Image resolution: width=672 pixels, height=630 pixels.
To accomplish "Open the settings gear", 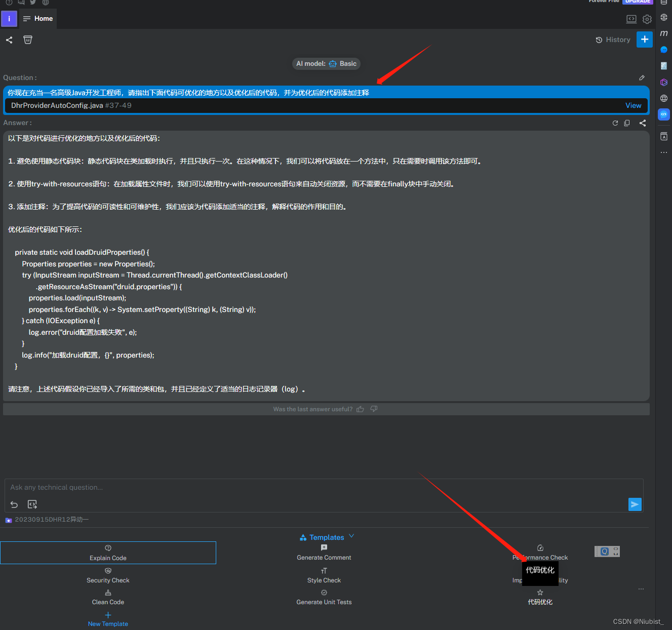I will point(647,19).
